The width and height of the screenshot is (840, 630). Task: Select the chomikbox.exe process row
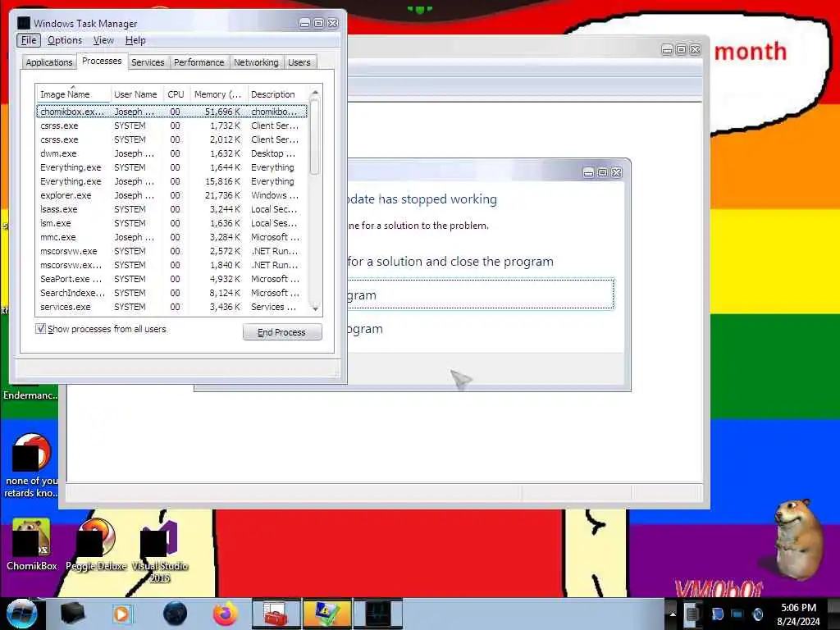click(171, 112)
